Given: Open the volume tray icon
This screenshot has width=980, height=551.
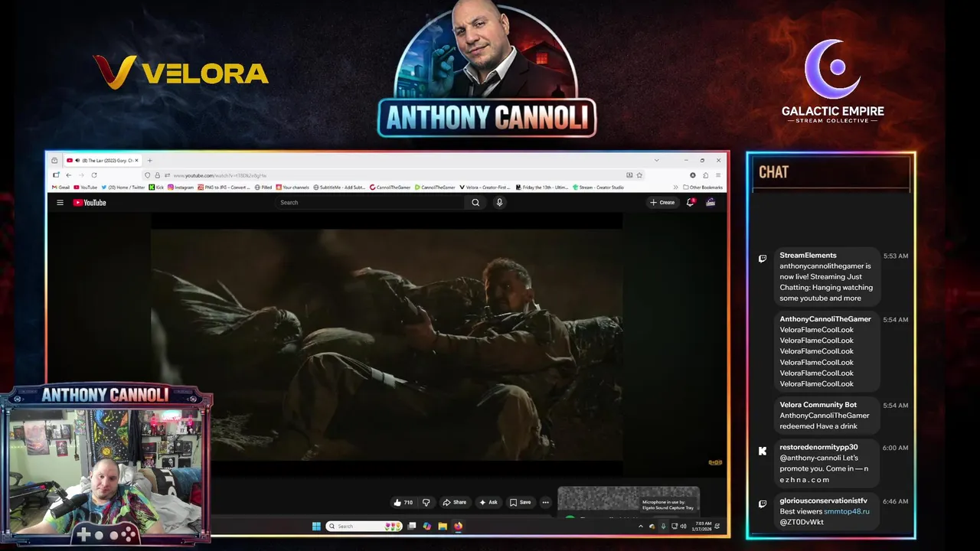Looking at the screenshot, I should [x=683, y=527].
